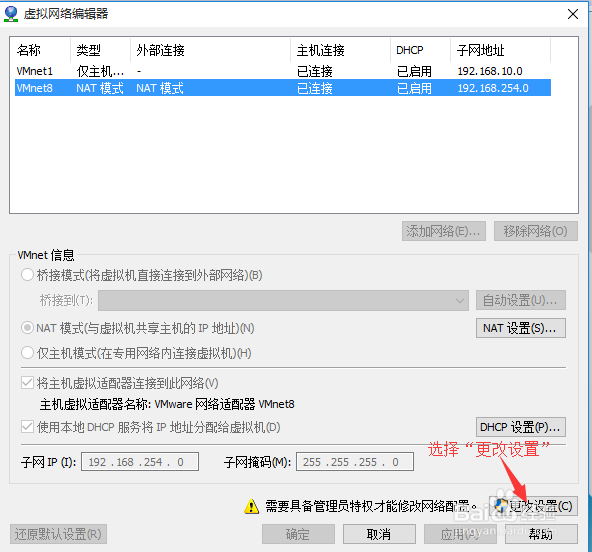Click the 添加网络(E) button
The height and width of the screenshot is (552, 592).
tap(444, 231)
